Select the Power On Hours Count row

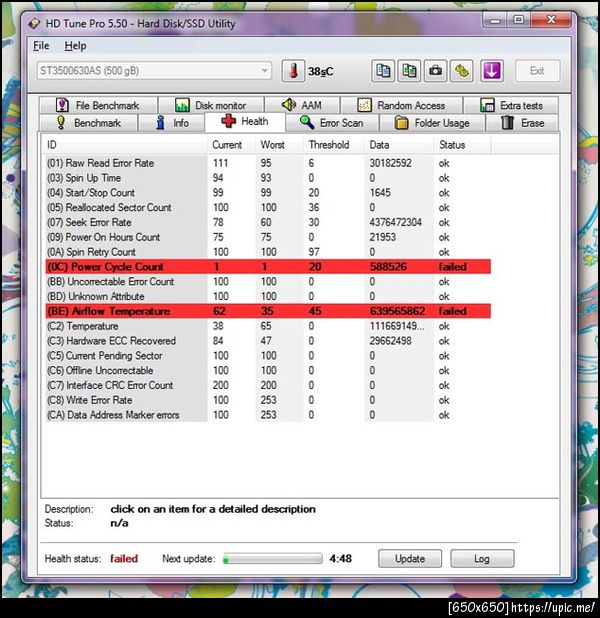click(268, 237)
